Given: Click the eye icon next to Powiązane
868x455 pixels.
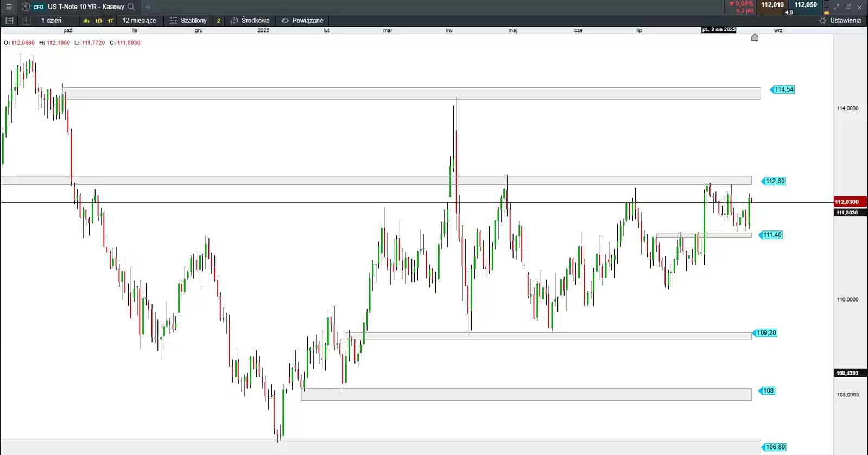Looking at the screenshot, I should [x=285, y=21].
